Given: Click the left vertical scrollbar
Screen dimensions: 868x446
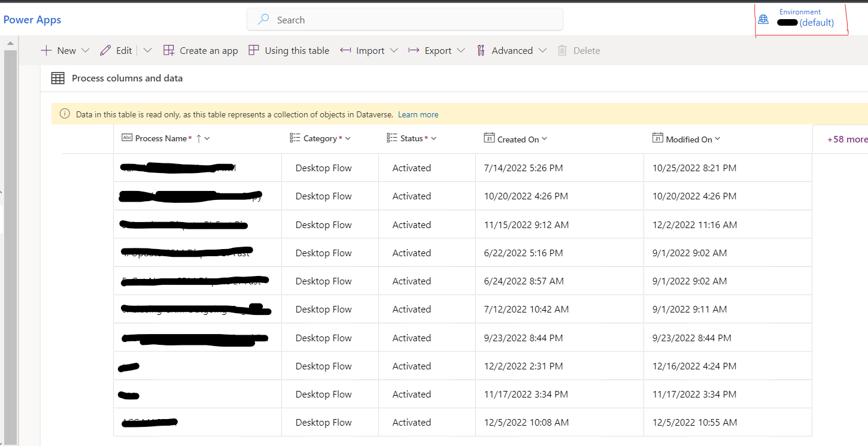Looking at the screenshot, I should click(10, 180).
